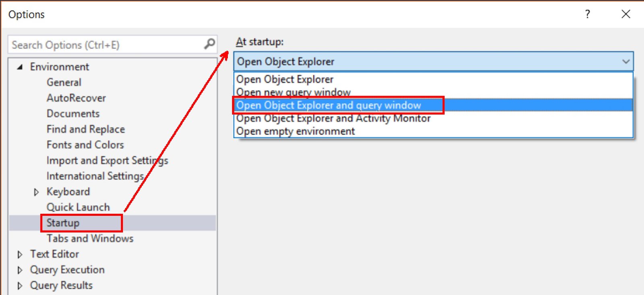The image size is (644, 295).
Task: Open the At startup dropdown arrow
Action: click(626, 61)
